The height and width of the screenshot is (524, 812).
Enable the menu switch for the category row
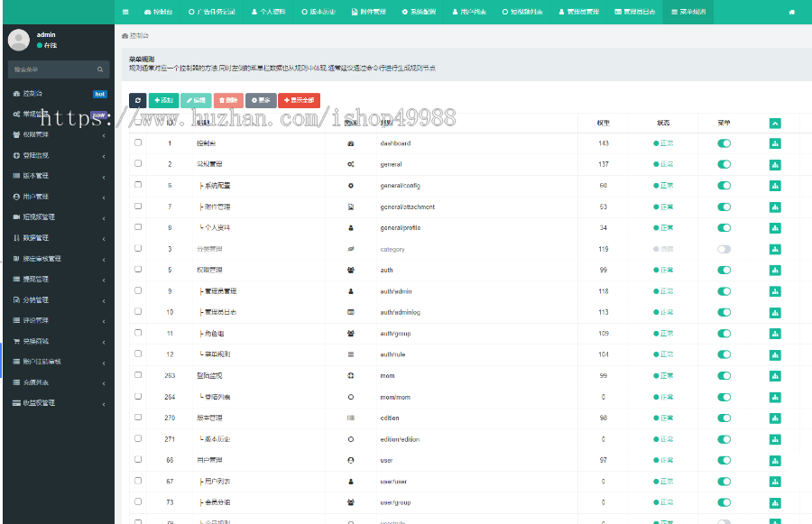[724, 249]
